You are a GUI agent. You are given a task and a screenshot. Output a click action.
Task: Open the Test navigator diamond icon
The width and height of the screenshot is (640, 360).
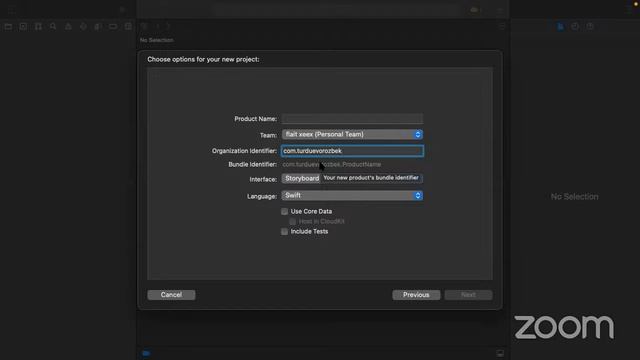click(83, 27)
